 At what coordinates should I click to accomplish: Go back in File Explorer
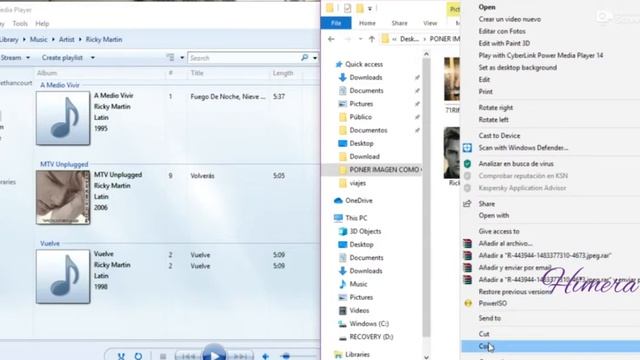click(331, 39)
